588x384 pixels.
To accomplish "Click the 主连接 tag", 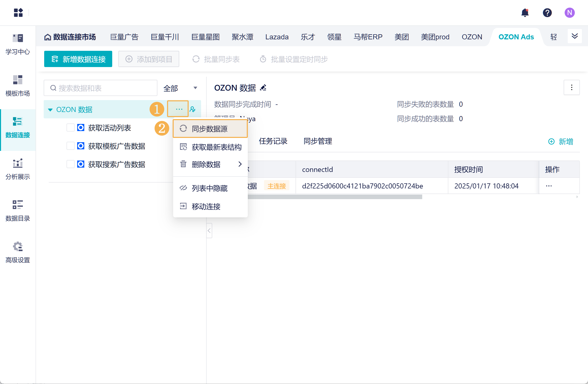I will pyautogui.click(x=277, y=186).
